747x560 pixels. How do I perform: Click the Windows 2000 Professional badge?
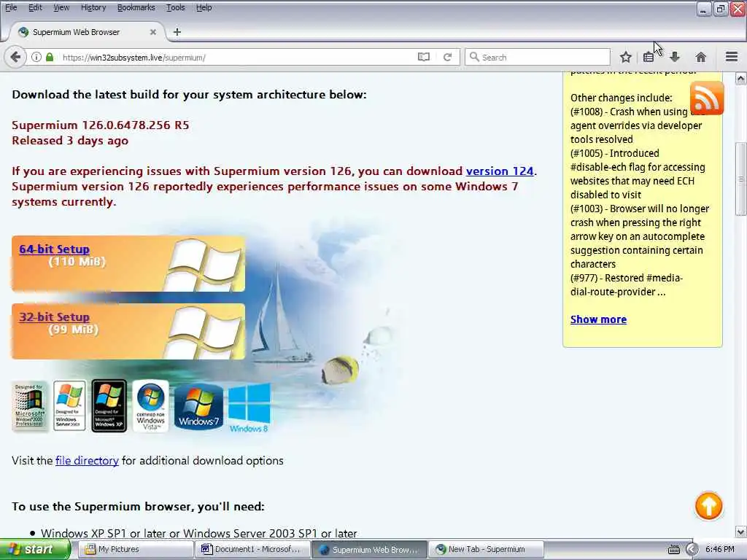coord(29,406)
